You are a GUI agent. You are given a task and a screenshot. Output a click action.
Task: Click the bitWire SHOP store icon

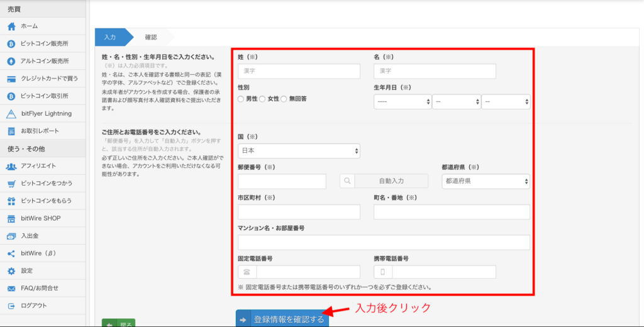point(11,219)
